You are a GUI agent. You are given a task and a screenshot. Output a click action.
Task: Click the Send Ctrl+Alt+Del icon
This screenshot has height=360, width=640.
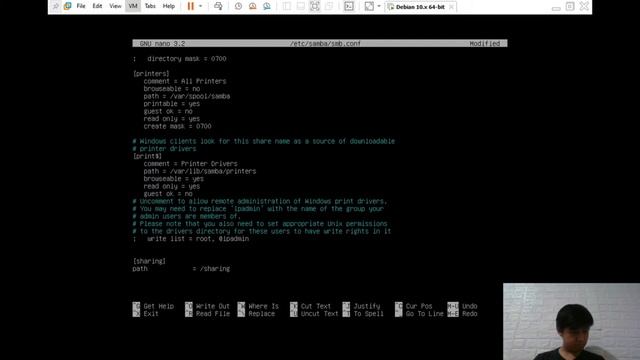218,6
